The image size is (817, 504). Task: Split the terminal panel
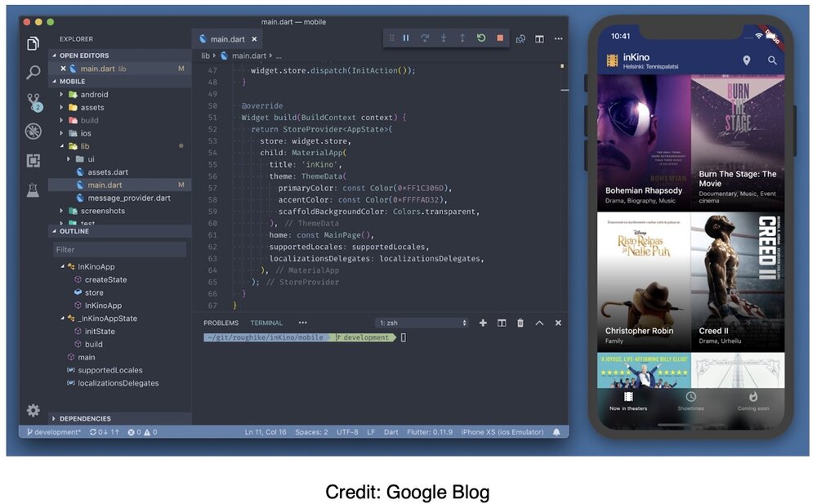502,323
